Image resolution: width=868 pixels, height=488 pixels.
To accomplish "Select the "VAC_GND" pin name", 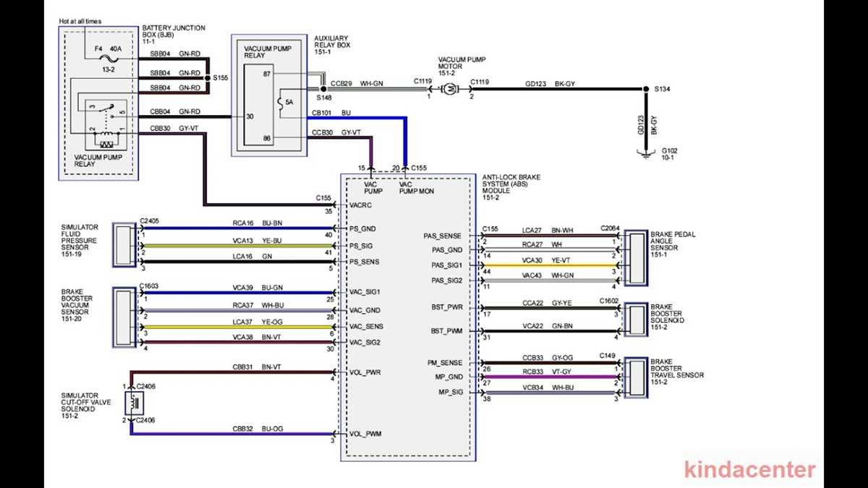I will pyautogui.click(x=365, y=309).
